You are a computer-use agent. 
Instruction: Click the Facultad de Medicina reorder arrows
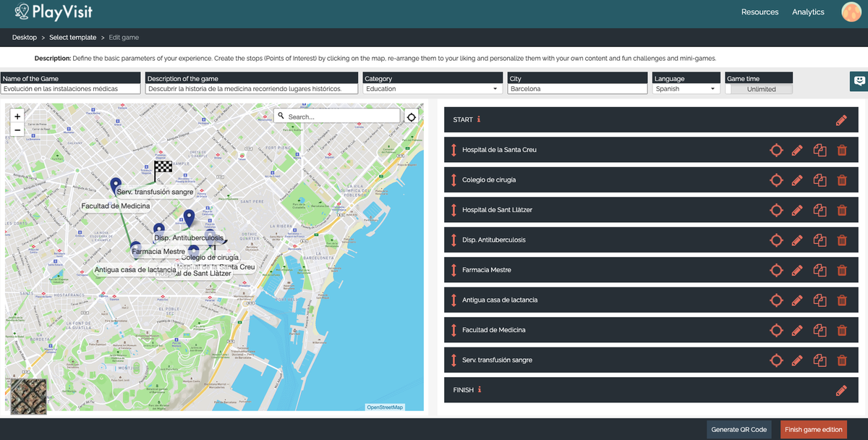pyautogui.click(x=454, y=330)
